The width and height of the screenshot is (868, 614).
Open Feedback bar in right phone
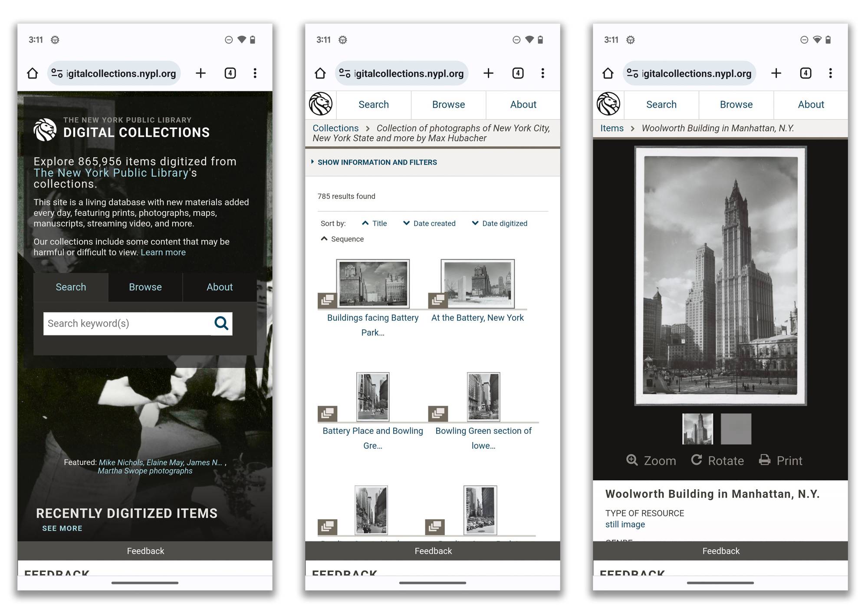pyautogui.click(x=720, y=551)
